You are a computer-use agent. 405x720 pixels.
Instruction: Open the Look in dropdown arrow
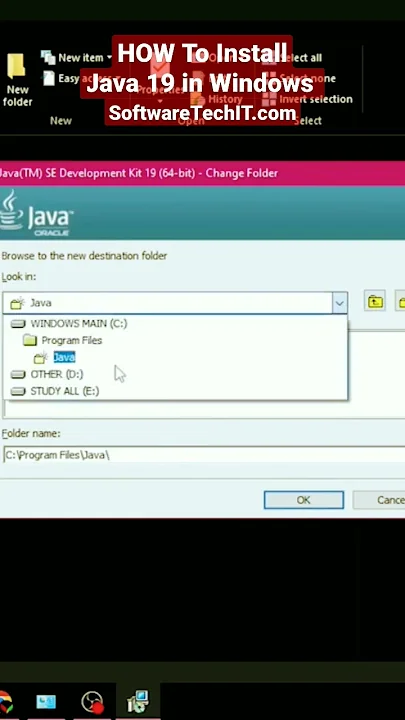coord(339,303)
